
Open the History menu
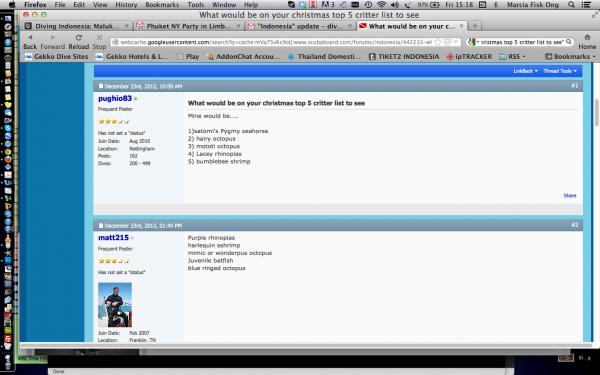pos(126,5)
